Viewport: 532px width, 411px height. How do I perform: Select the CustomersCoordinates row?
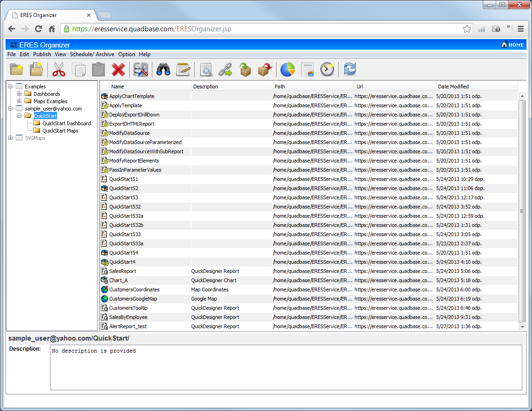309,289
